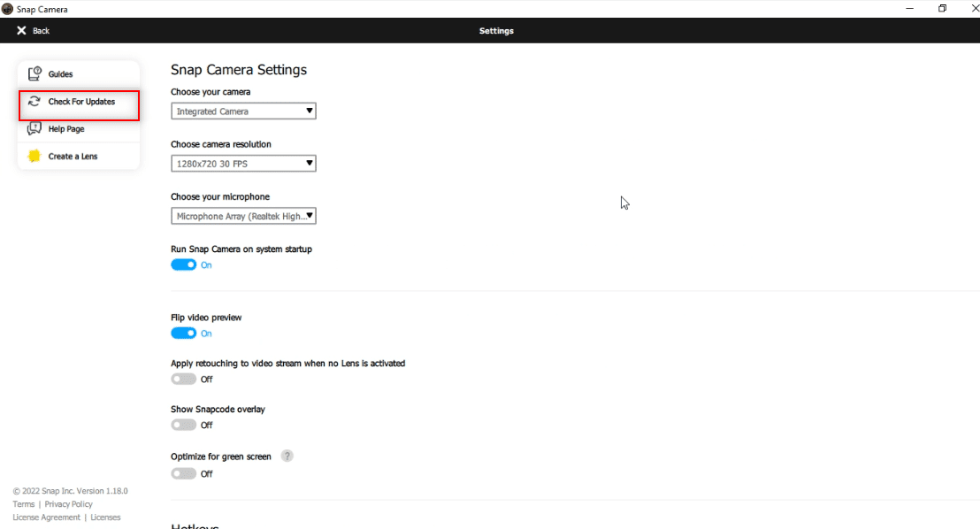Click the yellow Create a Lens icon
The width and height of the screenshot is (980, 529).
pos(34,156)
